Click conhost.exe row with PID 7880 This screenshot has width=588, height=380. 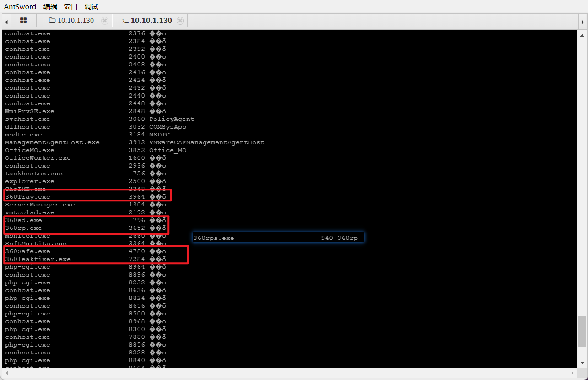click(x=86, y=337)
